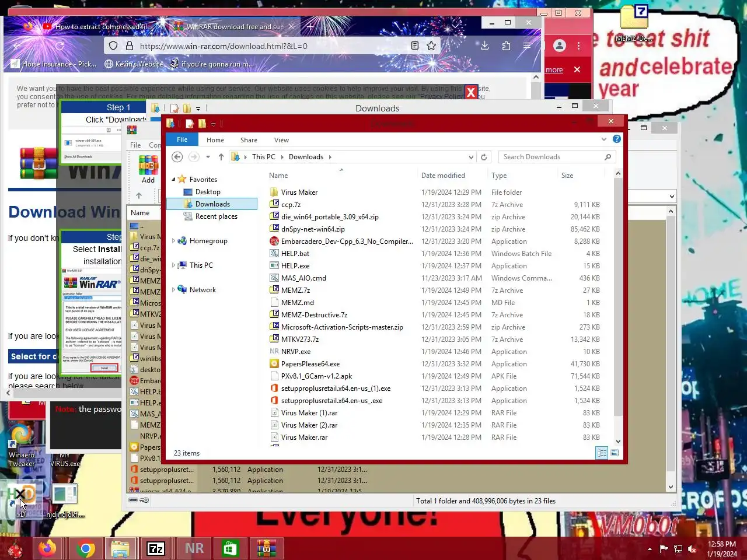Launch Chrome from the taskbar
The image size is (747, 560).
point(86,548)
